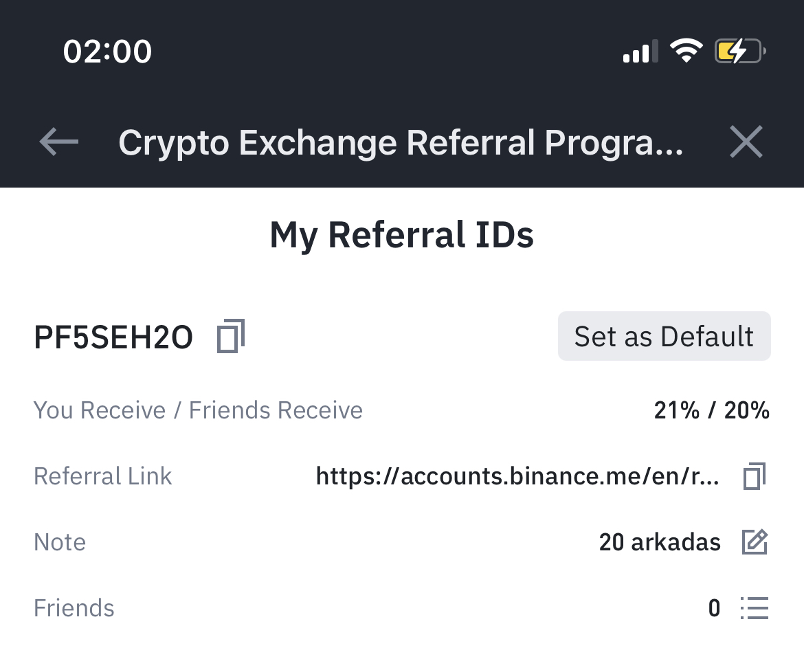
Task: Tap the My Referral IDs heading
Action: 402,235
